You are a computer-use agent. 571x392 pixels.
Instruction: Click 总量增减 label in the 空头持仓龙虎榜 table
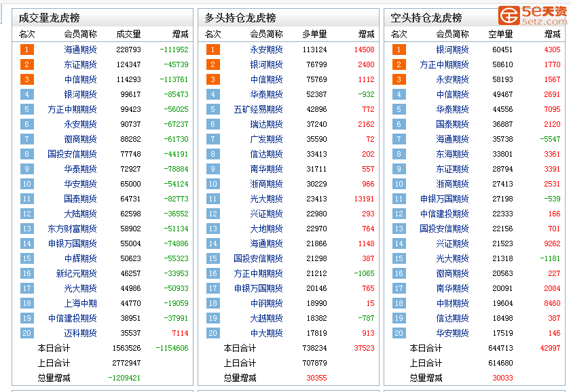click(x=426, y=378)
